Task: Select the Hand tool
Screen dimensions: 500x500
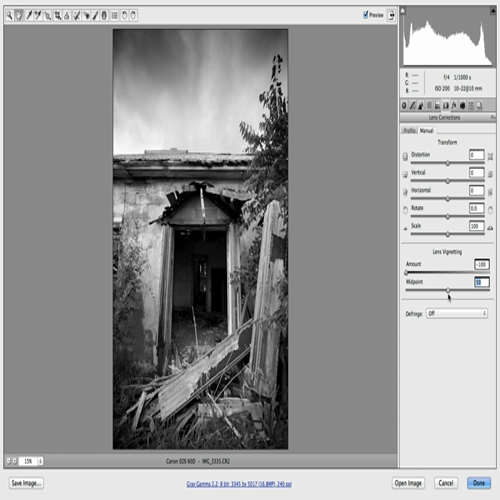Action: coord(19,15)
